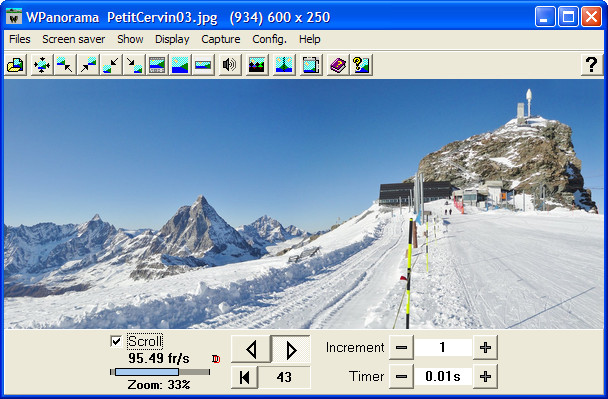The image size is (608, 399).
Task: Decrease the Increment value with minus
Action: (x=401, y=347)
